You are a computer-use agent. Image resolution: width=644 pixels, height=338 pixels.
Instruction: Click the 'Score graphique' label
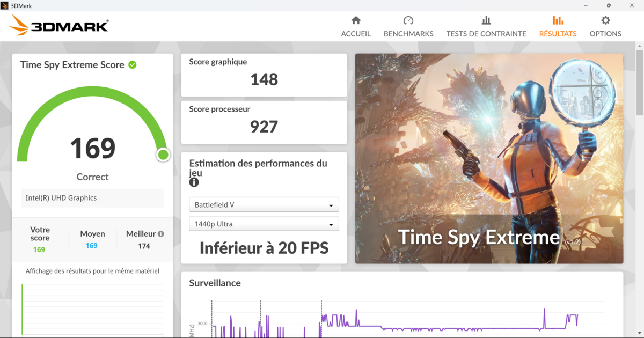pyautogui.click(x=218, y=62)
